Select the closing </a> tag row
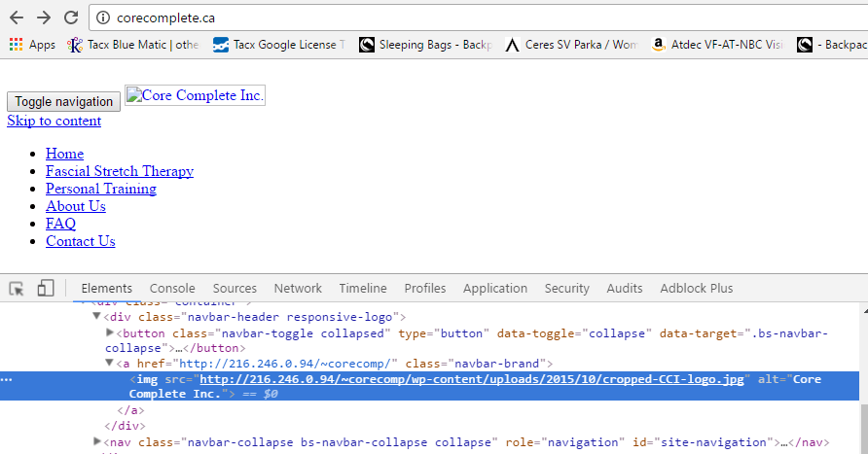868x454 pixels. click(130, 410)
